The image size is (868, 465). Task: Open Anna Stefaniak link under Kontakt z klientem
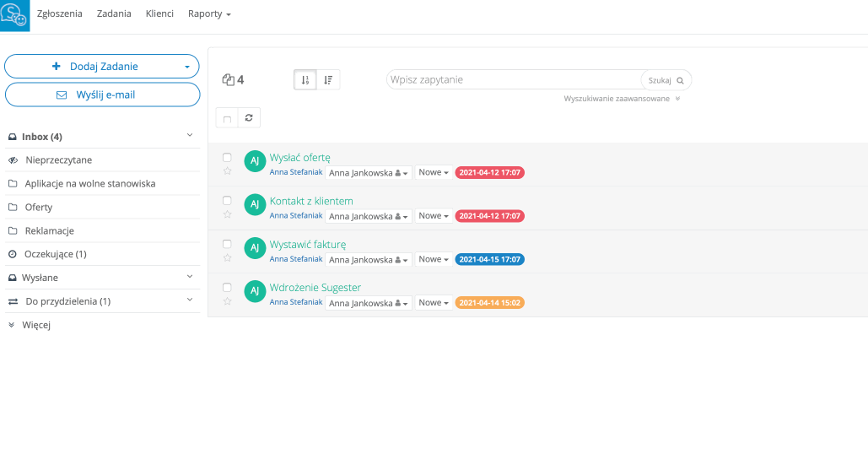[x=296, y=215]
